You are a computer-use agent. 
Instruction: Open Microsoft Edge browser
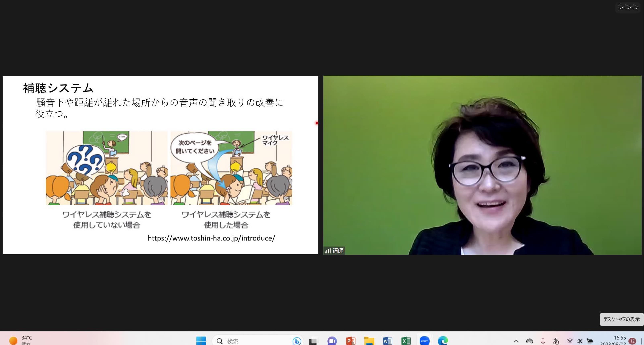[x=443, y=341]
